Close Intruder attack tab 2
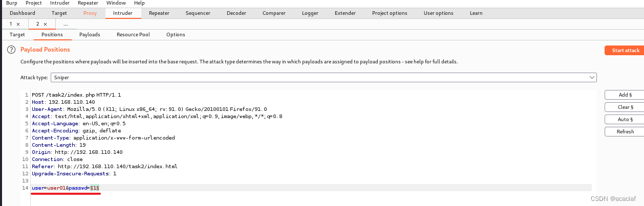Image resolution: width=644 pixels, height=206 pixels. coord(45,24)
